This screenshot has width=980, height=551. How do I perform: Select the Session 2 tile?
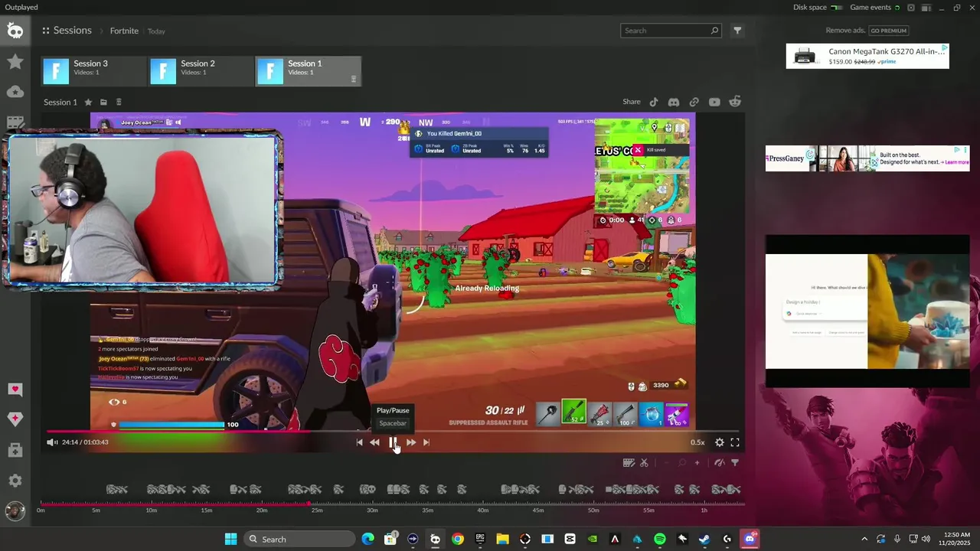coord(201,71)
